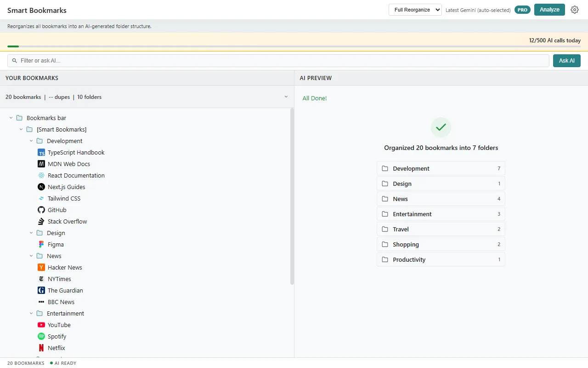Click the Development folder icon in the tree
Viewport: 588px width, 368px height.
point(40,141)
